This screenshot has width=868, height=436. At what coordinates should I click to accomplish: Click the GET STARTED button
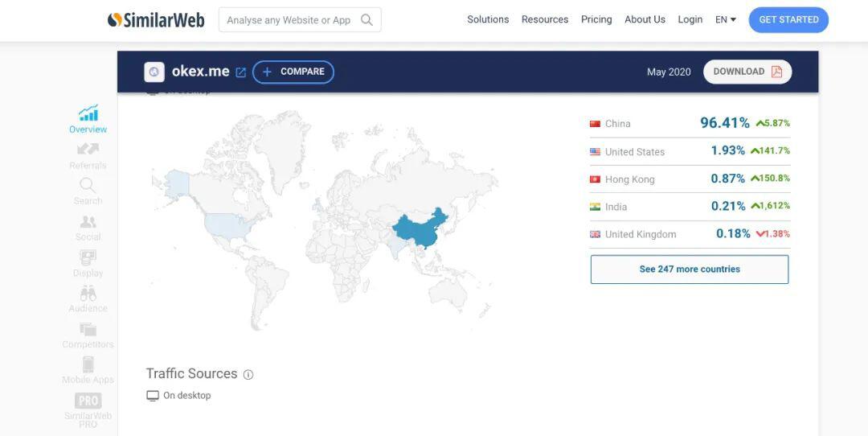pyautogui.click(x=788, y=19)
